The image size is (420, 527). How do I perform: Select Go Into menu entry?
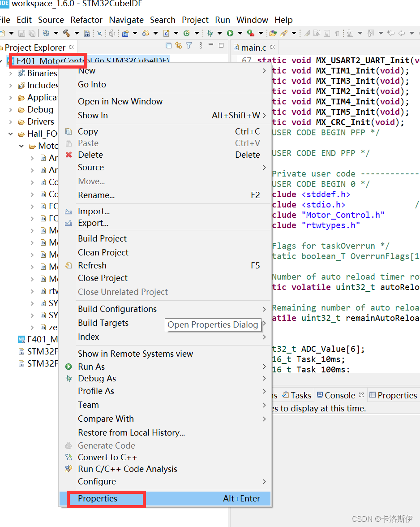click(165, 84)
